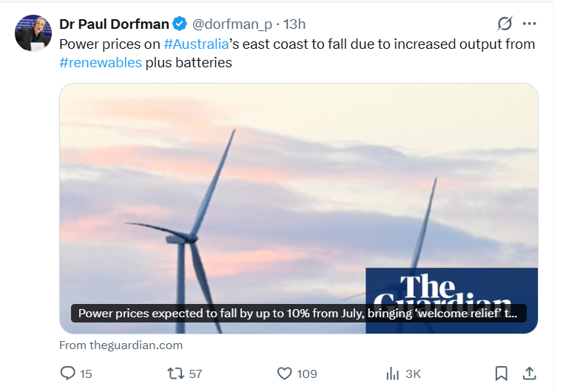Screen dimensions: 563x392
Task: Open the #Australia hashtag
Action: 196,44
